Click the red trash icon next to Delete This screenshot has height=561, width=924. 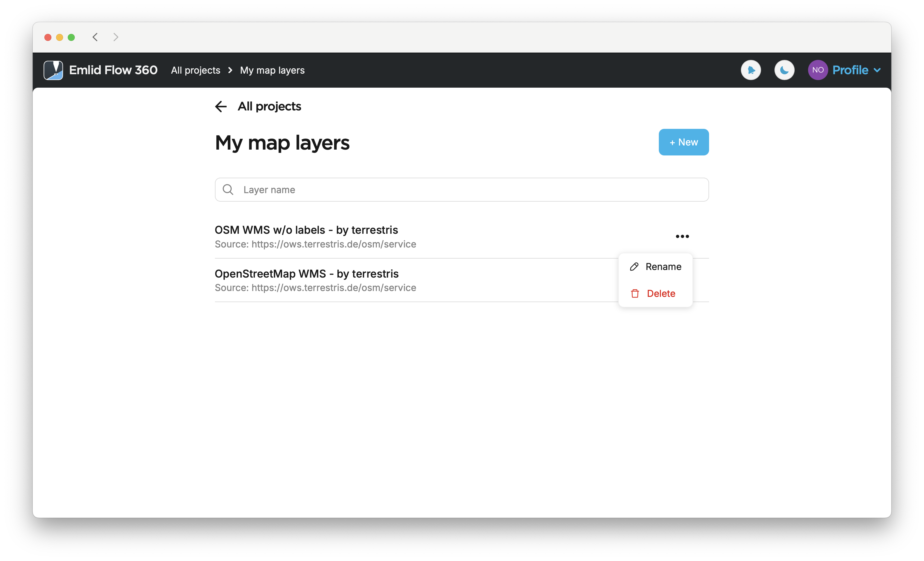tap(635, 293)
